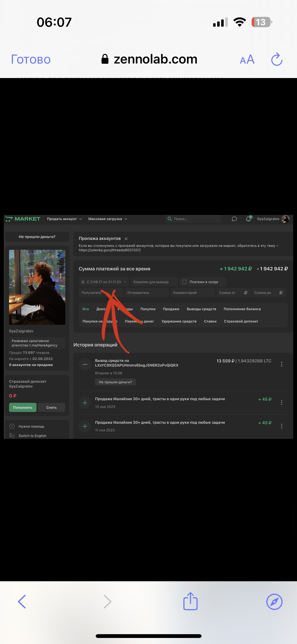Tap the zennolab.com address bar

click(x=149, y=59)
